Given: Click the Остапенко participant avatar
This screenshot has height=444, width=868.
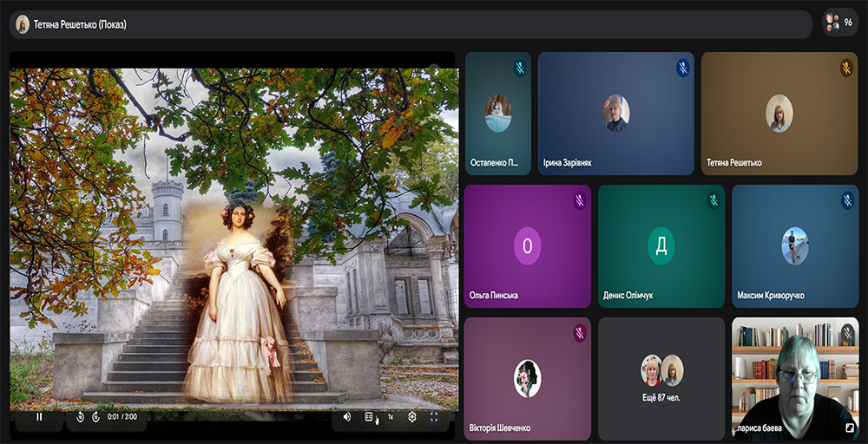Looking at the screenshot, I should (x=497, y=114).
